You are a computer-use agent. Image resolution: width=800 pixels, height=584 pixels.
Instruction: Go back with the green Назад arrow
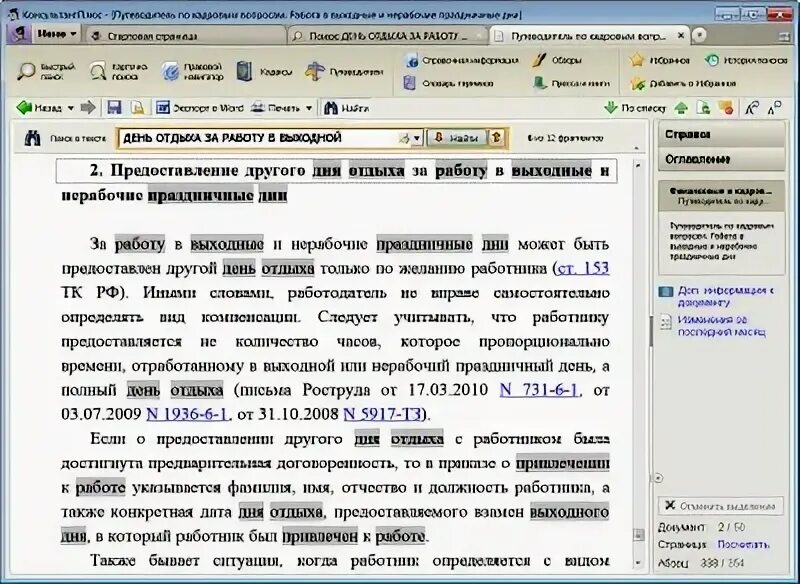click(39, 108)
